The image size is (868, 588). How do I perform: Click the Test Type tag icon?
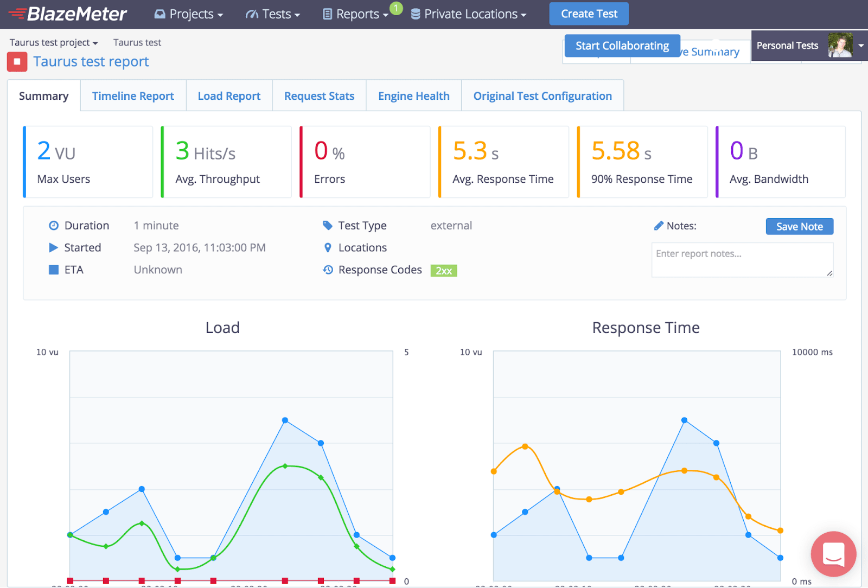click(328, 226)
